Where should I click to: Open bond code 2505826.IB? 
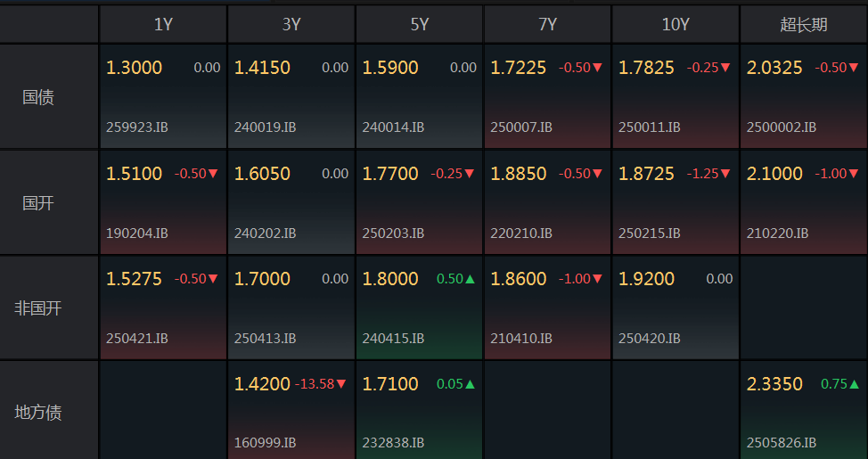(x=781, y=443)
